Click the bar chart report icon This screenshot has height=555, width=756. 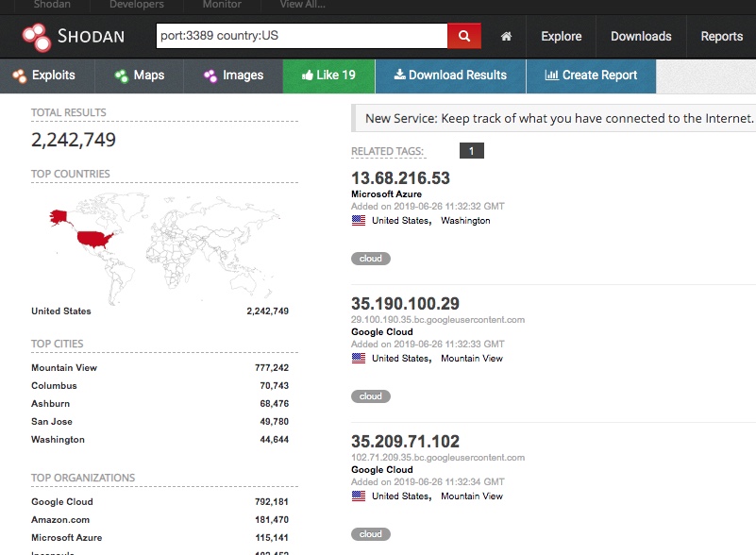coord(551,75)
